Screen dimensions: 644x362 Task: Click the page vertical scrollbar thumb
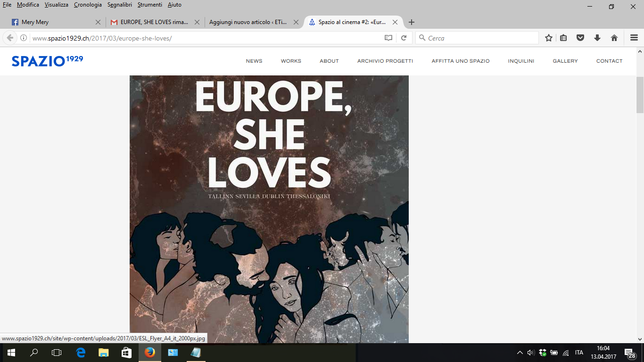tap(640, 94)
